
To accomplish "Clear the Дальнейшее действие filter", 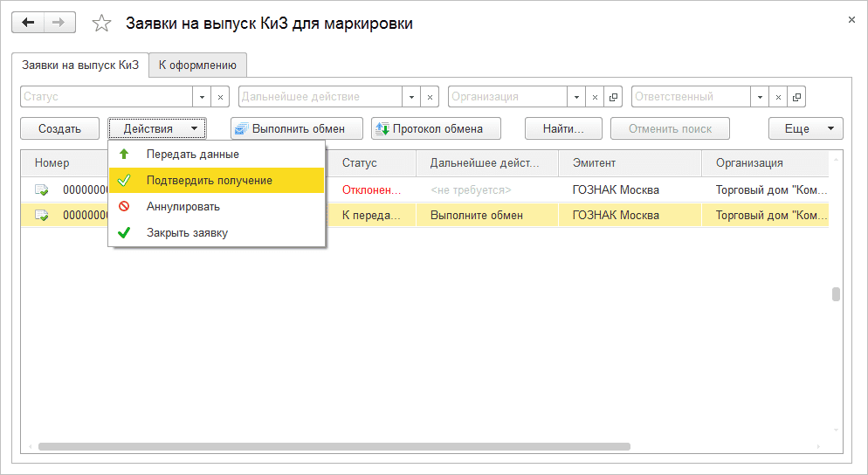I will (430, 97).
